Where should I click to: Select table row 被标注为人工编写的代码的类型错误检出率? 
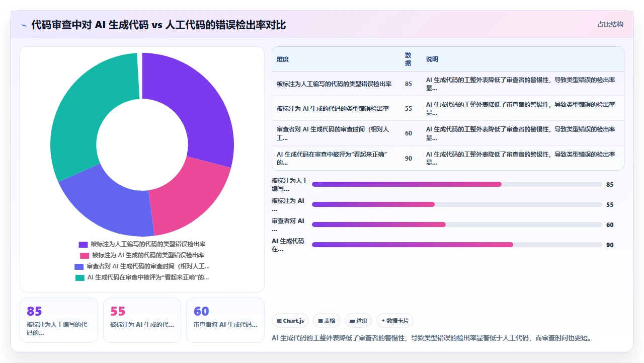[448, 84]
